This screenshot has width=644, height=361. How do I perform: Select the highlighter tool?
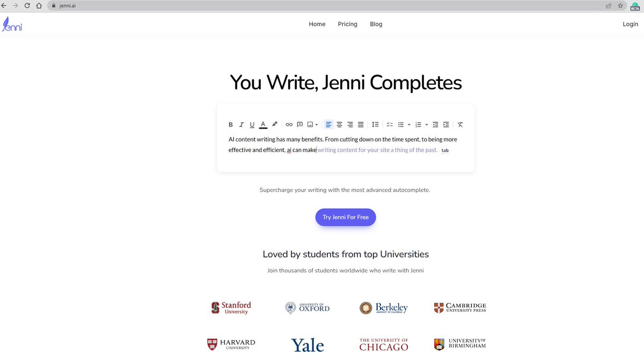click(275, 124)
